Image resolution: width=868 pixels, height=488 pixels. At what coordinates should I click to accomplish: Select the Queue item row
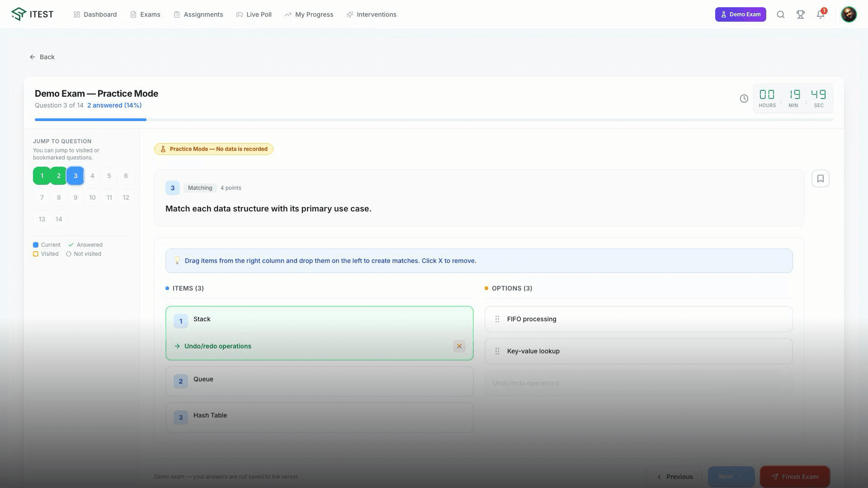pos(319,381)
